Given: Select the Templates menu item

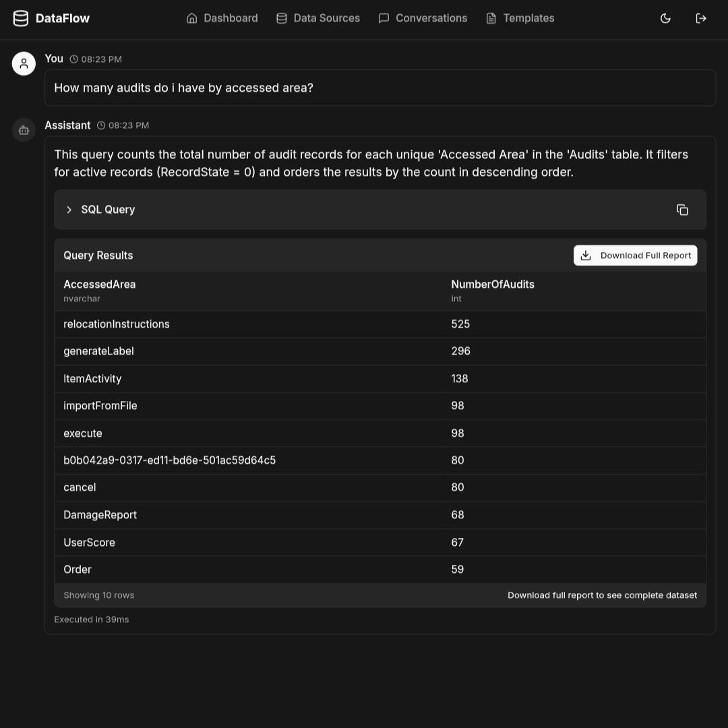Looking at the screenshot, I should (x=528, y=18).
